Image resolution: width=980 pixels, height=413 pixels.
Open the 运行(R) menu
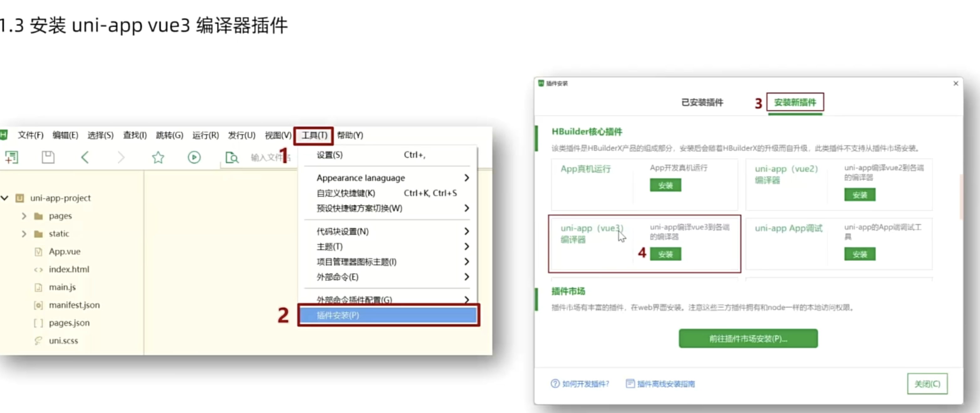pos(206,135)
